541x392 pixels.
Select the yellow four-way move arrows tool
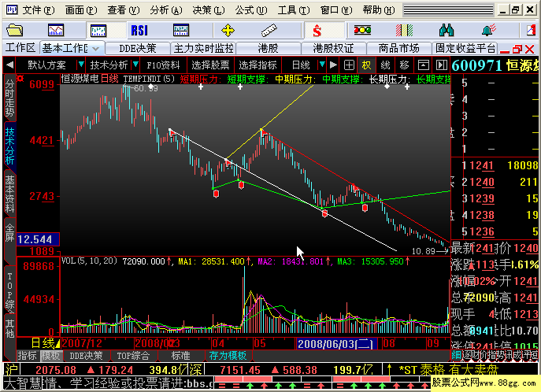228,31
